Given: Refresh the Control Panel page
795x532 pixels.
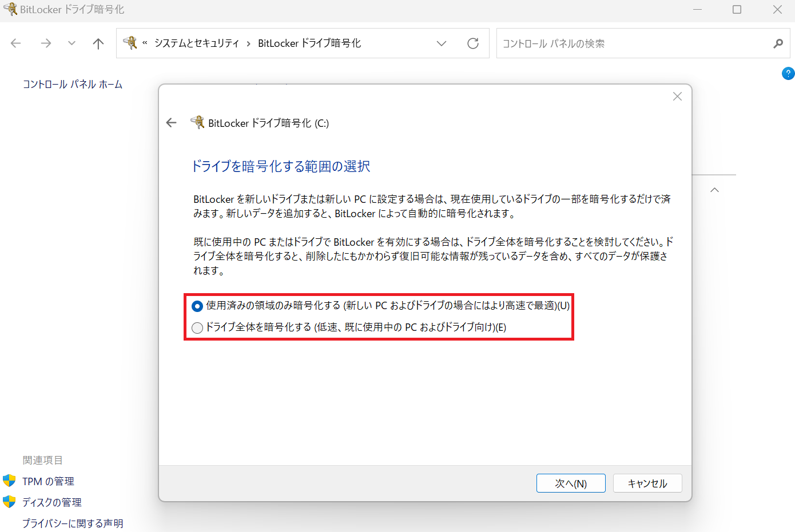Looking at the screenshot, I should [473, 43].
